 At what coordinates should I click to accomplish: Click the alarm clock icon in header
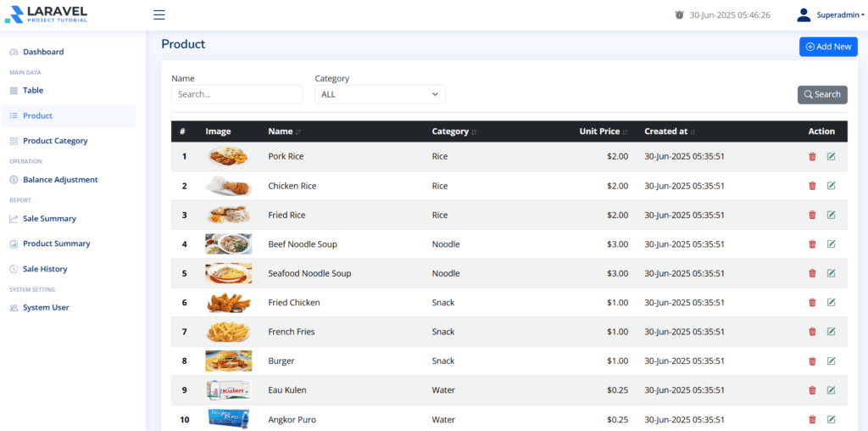679,15
